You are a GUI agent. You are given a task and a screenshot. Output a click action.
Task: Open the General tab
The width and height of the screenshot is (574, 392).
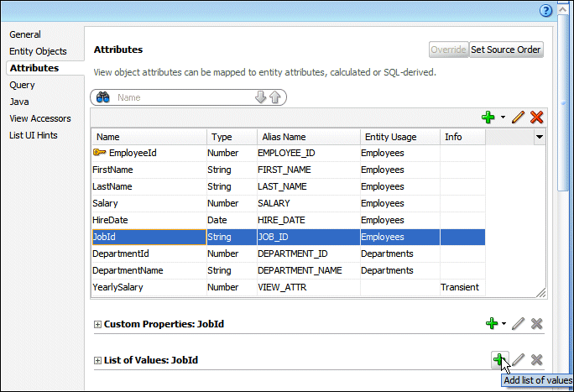coord(25,34)
